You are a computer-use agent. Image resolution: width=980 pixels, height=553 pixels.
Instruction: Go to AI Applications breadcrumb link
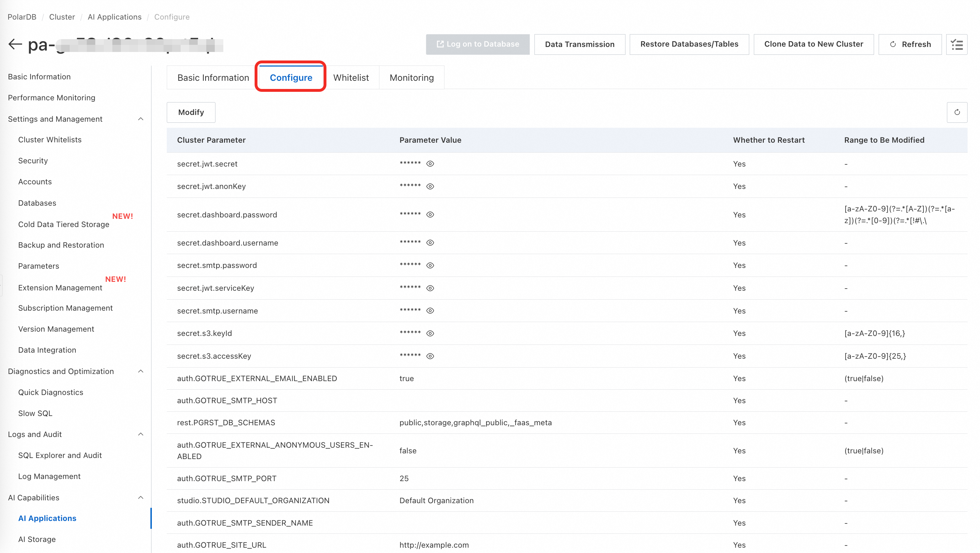(114, 17)
